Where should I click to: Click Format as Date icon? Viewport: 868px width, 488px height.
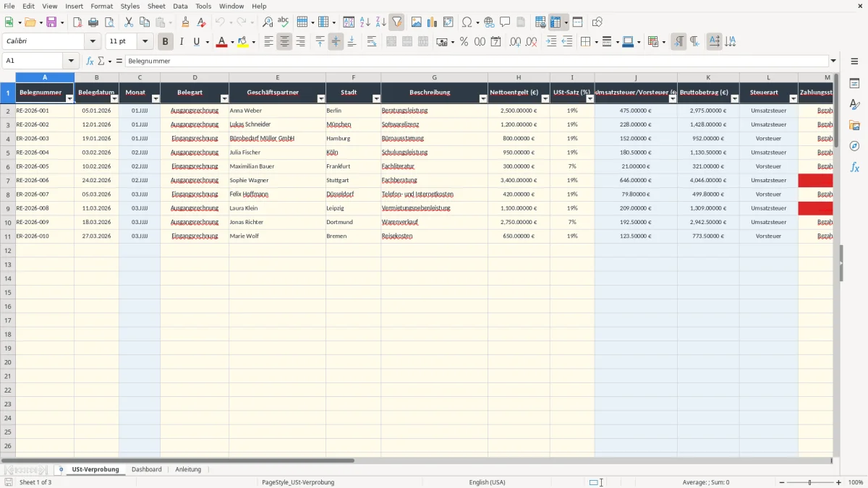(495, 42)
